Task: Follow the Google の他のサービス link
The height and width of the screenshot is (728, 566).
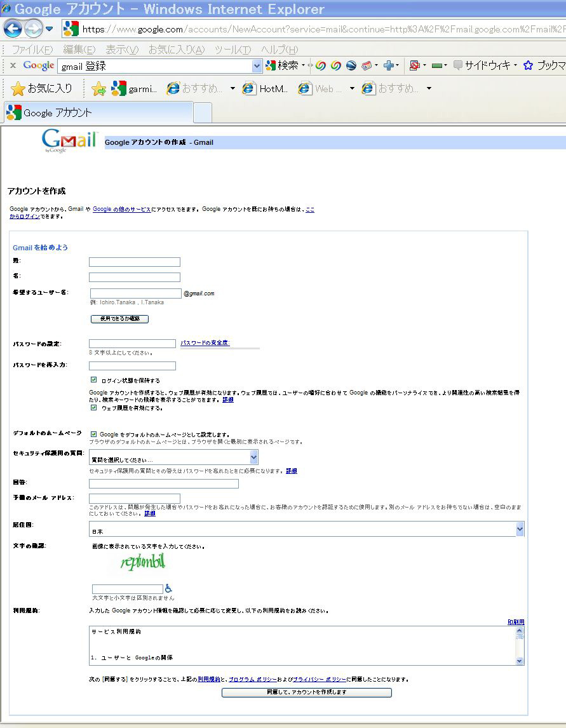Action: 122,210
